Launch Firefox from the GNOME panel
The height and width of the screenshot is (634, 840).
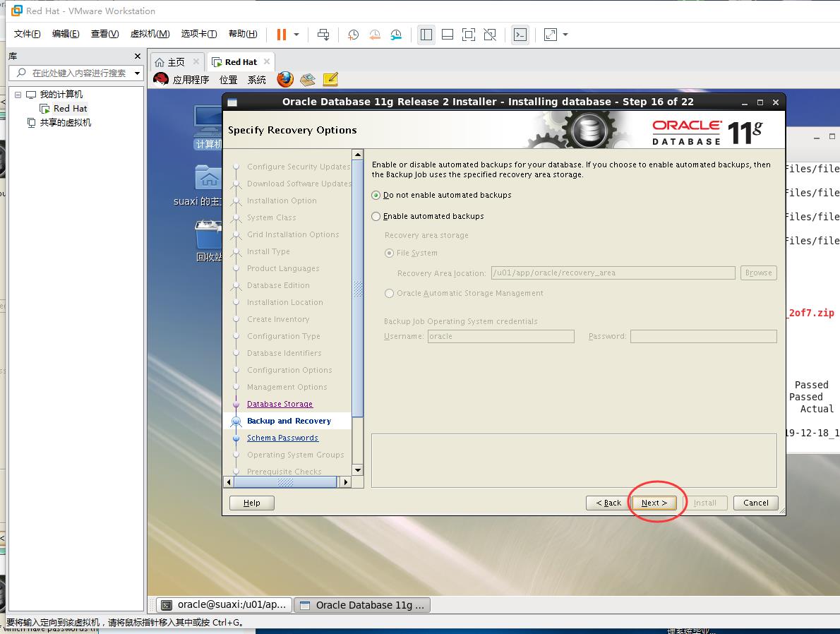(x=285, y=79)
